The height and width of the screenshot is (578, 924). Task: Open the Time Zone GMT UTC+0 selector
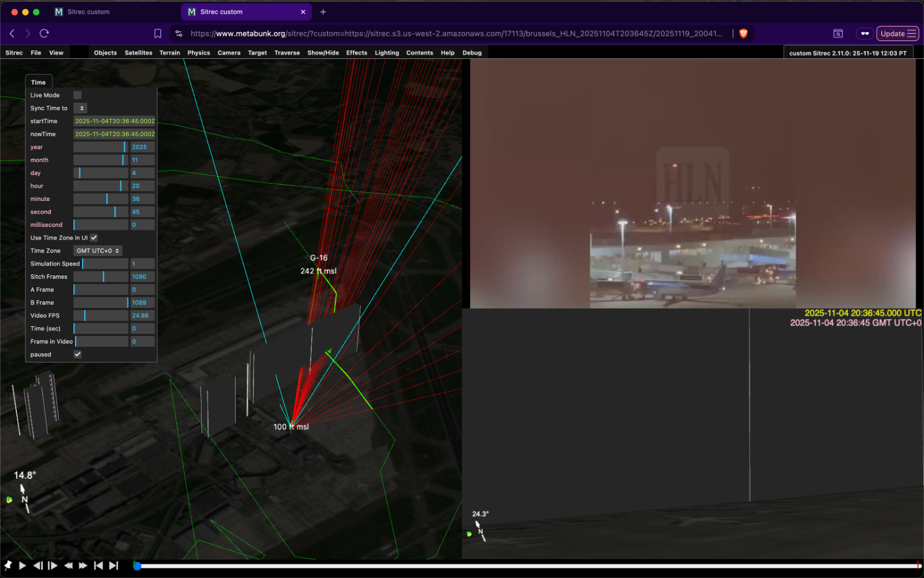(x=97, y=251)
